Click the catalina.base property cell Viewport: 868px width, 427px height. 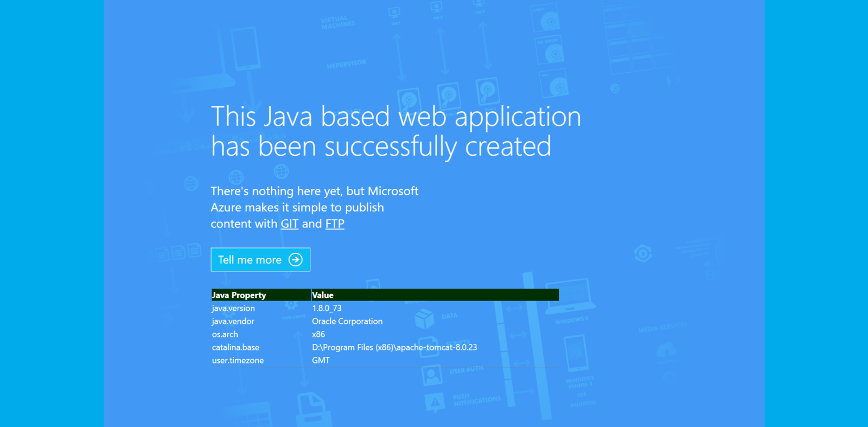235,347
